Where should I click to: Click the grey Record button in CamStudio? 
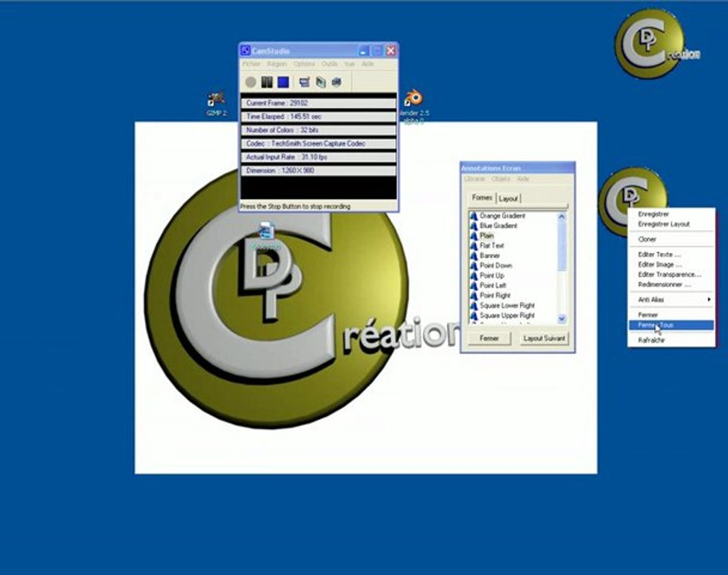(251, 82)
